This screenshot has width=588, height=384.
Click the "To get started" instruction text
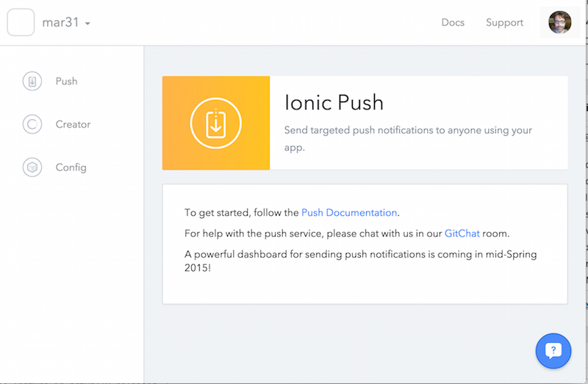click(x=242, y=213)
